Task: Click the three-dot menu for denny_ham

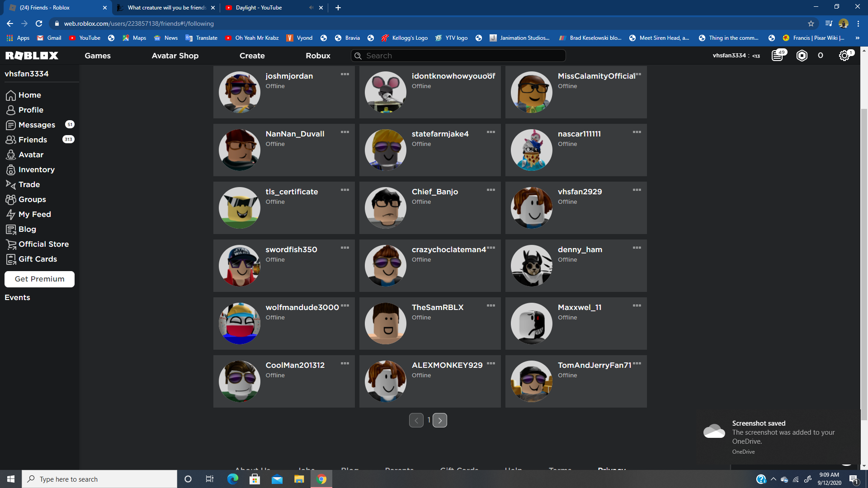Action: (637, 248)
